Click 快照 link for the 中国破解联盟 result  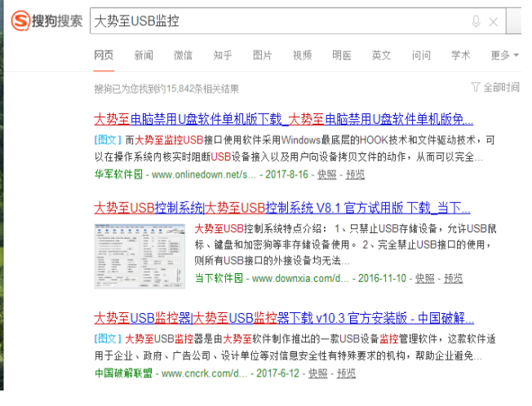coord(318,373)
